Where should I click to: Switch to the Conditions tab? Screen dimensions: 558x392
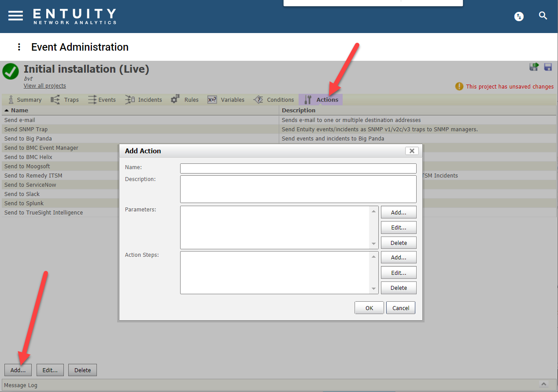click(x=273, y=100)
